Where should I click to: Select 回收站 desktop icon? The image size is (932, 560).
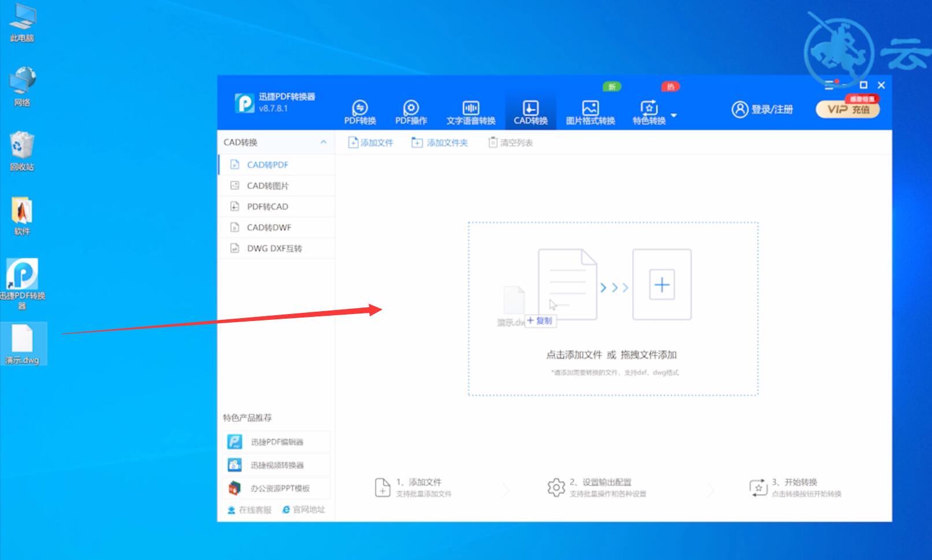[22, 152]
